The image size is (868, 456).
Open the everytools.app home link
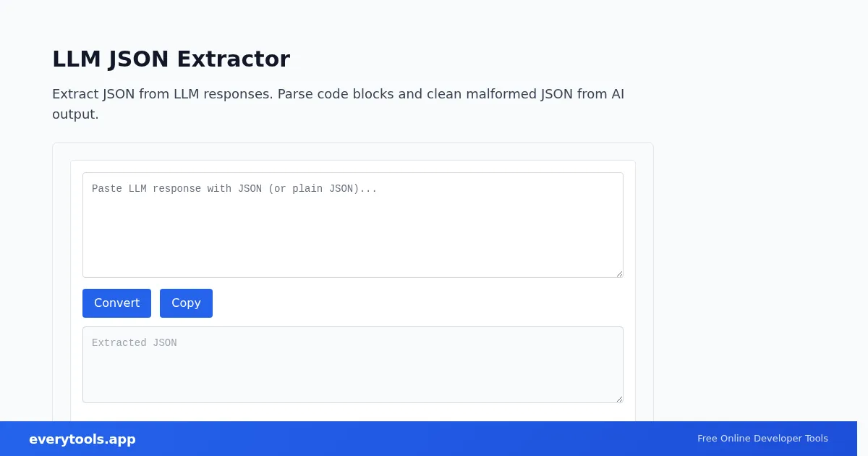click(82, 439)
